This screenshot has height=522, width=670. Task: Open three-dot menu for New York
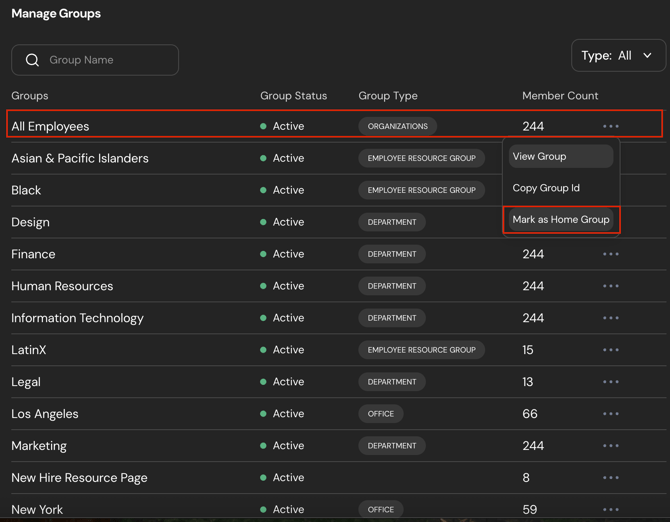click(611, 509)
